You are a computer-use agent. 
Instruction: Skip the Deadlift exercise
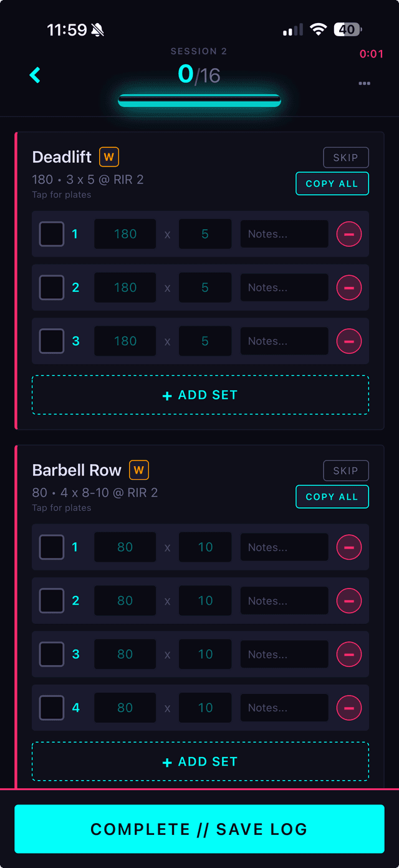click(x=346, y=157)
